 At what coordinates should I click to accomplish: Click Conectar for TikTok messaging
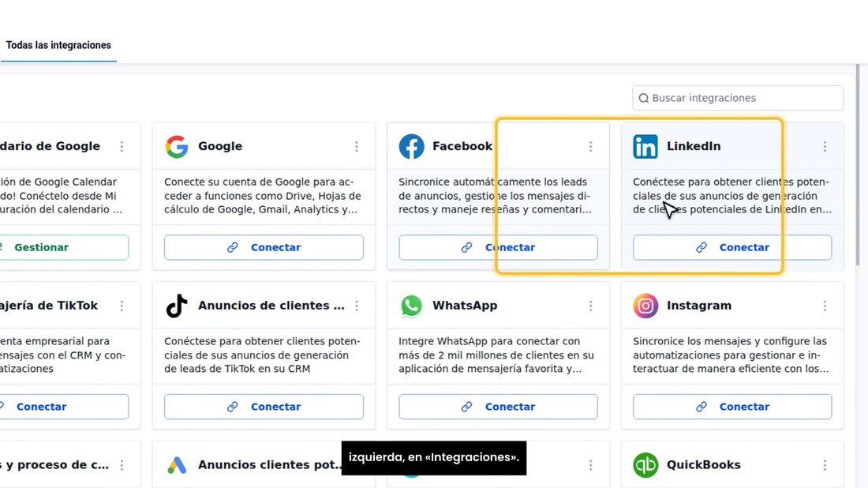tap(64, 407)
